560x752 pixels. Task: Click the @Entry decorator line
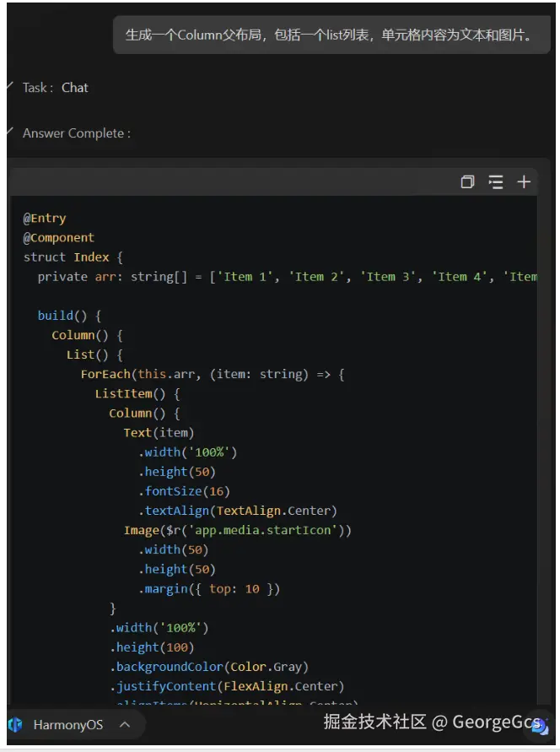coord(45,219)
